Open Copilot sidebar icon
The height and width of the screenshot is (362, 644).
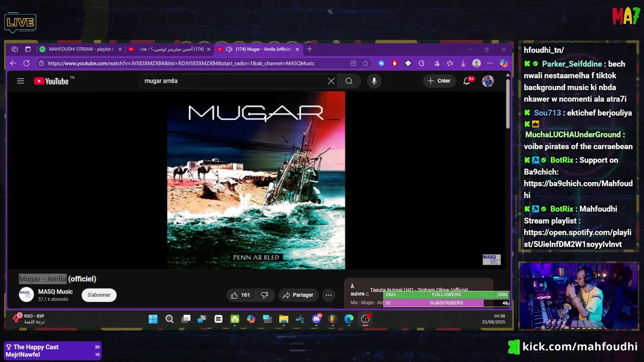click(x=504, y=63)
